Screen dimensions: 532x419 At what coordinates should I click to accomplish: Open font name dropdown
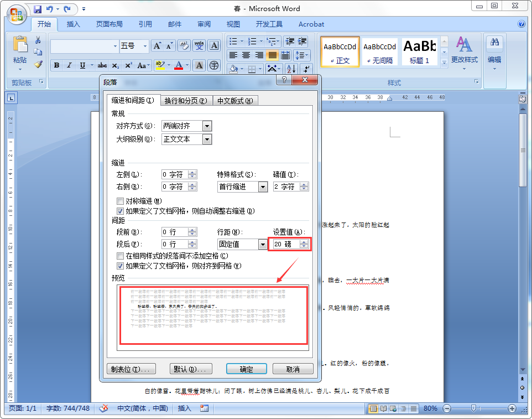[x=116, y=46]
